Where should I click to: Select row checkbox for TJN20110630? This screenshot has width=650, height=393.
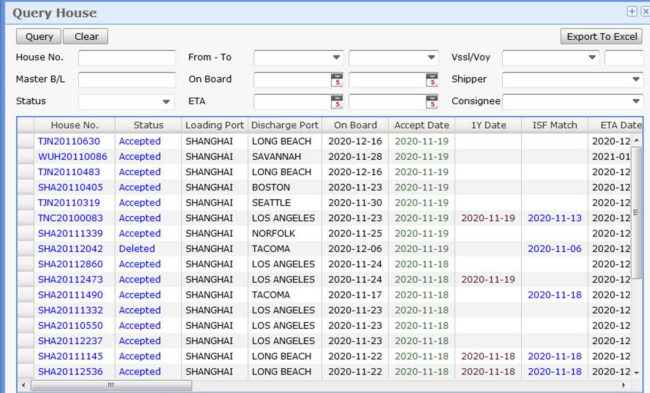tap(25, 141)
